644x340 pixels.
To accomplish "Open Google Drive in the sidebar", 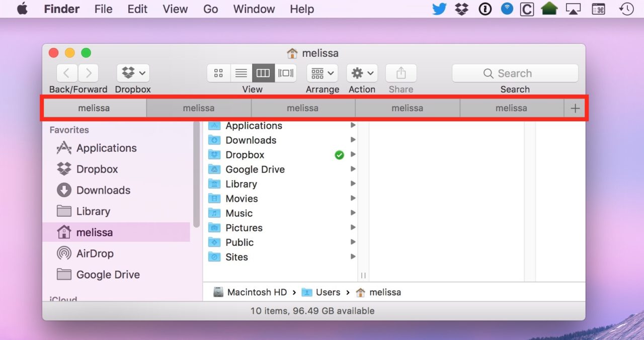I will pos(98,275).
